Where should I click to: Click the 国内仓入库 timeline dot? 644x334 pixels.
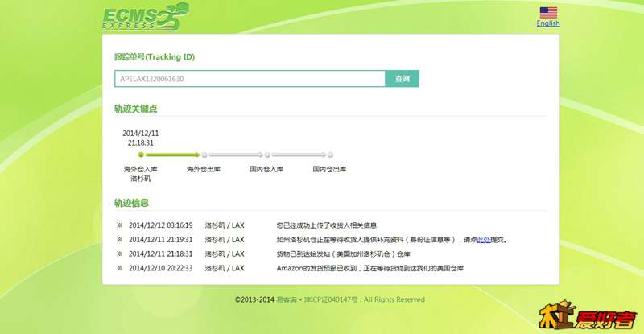[x=267, y=155]
